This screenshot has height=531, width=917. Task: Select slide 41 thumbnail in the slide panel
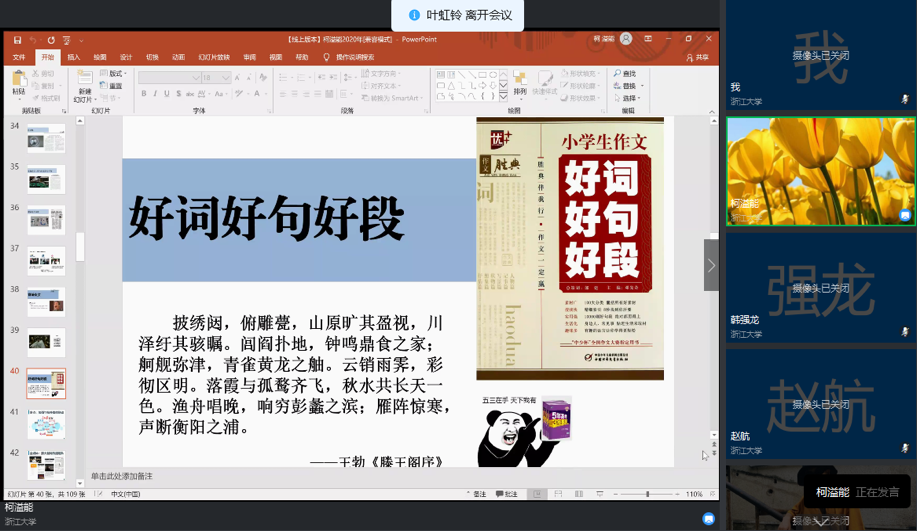46,424
